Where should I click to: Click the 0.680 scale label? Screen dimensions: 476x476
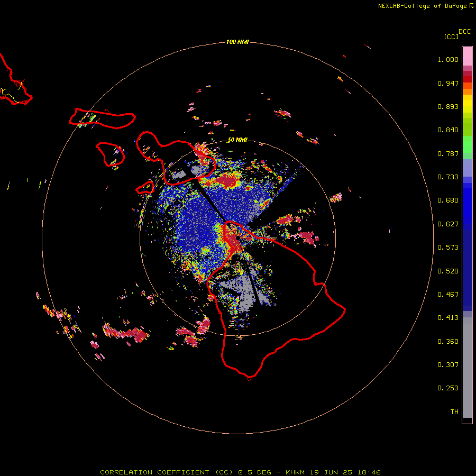448,200
